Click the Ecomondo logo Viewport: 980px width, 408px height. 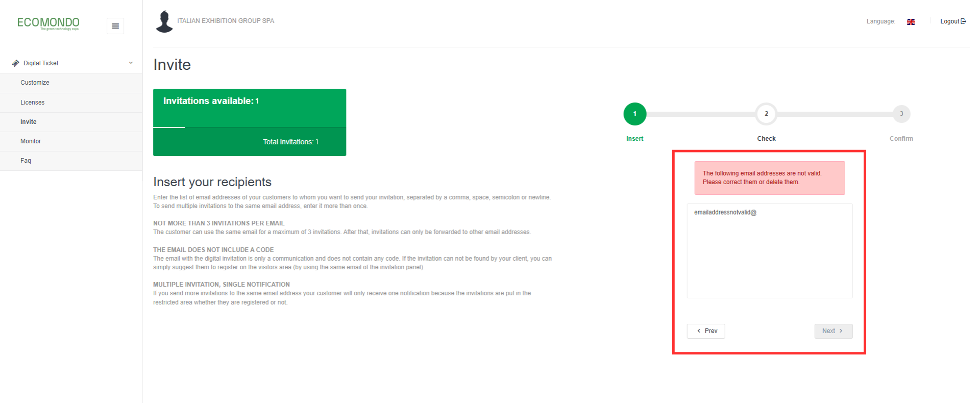[x=48, y=23]
